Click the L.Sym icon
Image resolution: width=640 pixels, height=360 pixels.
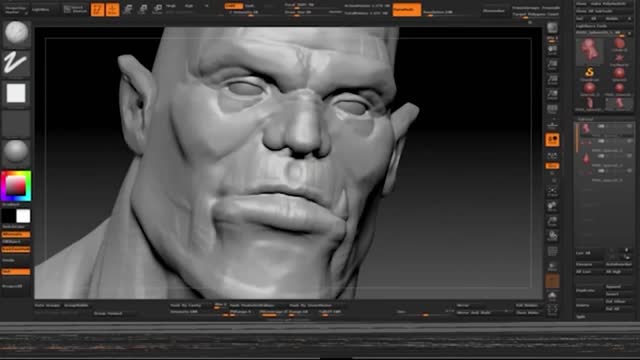552,156
